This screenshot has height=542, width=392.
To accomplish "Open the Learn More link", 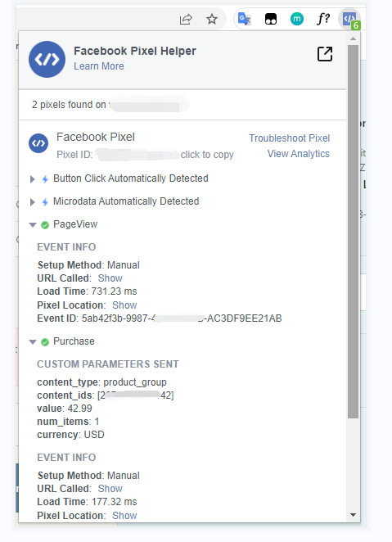I will [99, 66].
